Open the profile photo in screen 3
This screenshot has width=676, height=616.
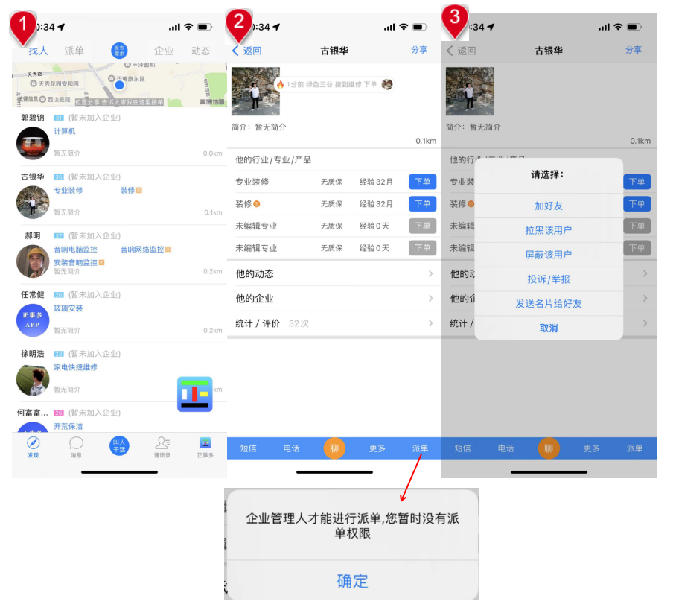click(470, 91)
